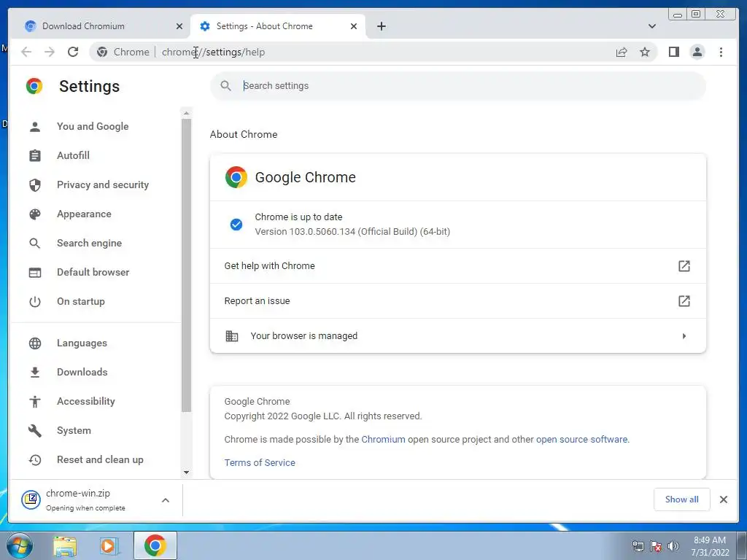
Task: Click the Appearance palette icon
Action: tap(35, 214)
